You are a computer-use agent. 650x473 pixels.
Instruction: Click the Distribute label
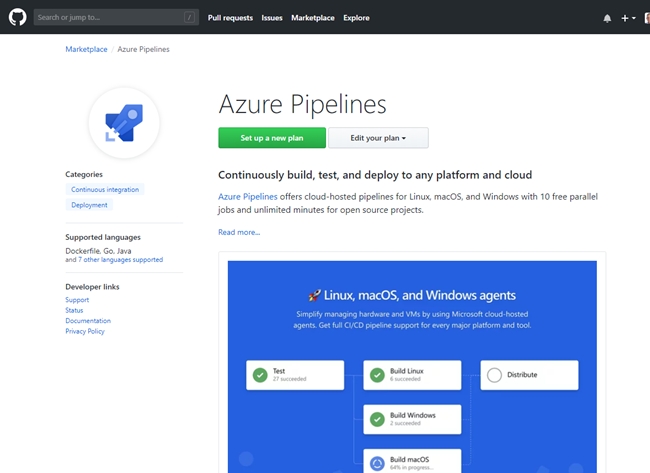[x=522, y=375]
